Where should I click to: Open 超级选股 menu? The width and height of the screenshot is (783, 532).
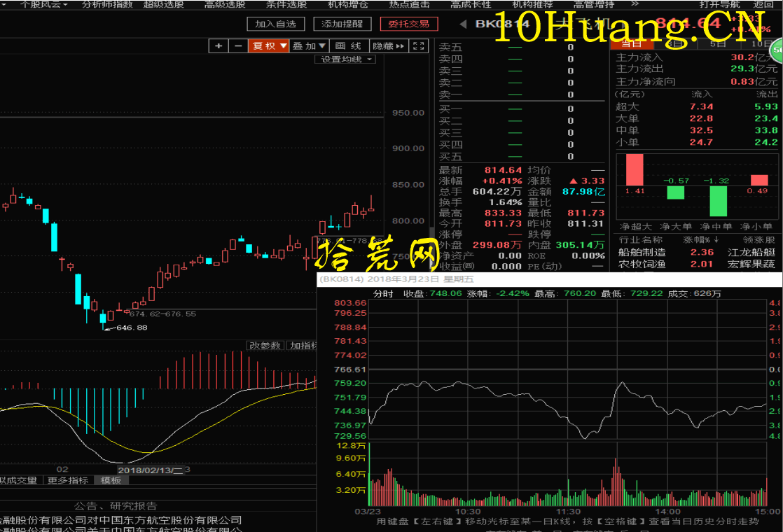coord(164,4)
